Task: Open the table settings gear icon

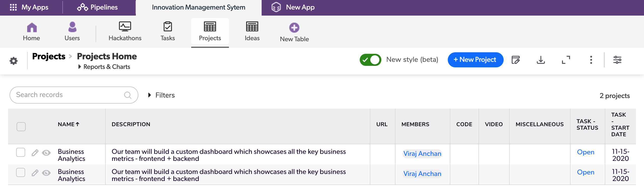Action: click(14, 61)
